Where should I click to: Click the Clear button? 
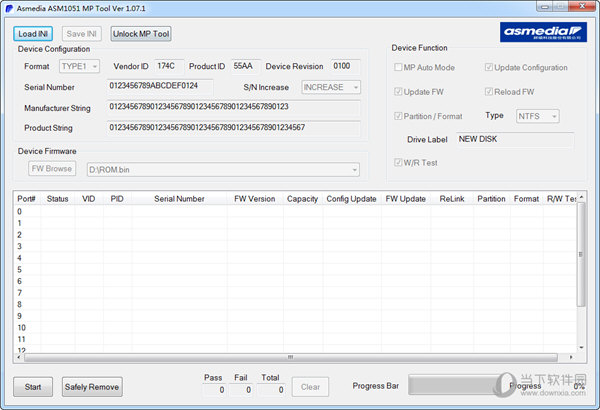click(310, 387)
